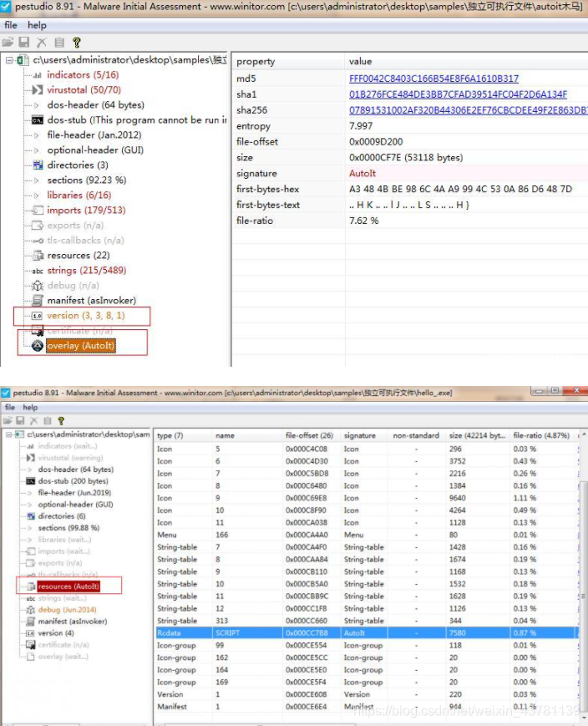Click the exports (n/a) icon in top tree
588x726 pixels.
tap(37, 226)
